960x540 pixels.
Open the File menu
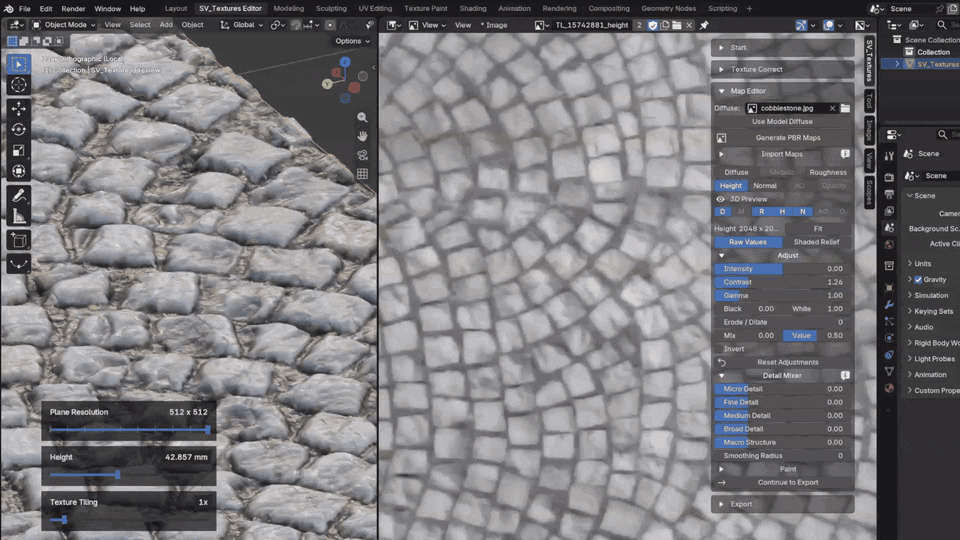pos(24,9)
